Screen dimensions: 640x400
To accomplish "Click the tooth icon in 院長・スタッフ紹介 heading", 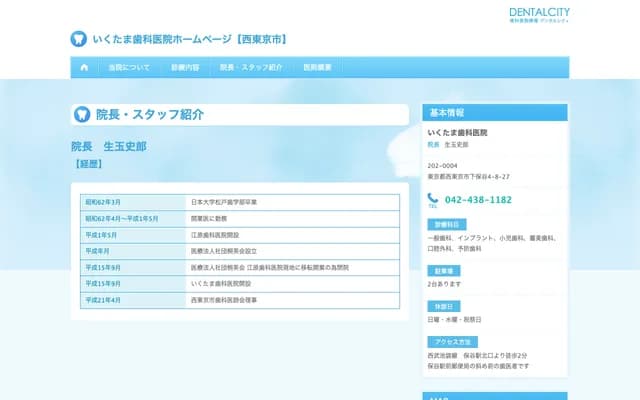I will (x=82, y=115).
